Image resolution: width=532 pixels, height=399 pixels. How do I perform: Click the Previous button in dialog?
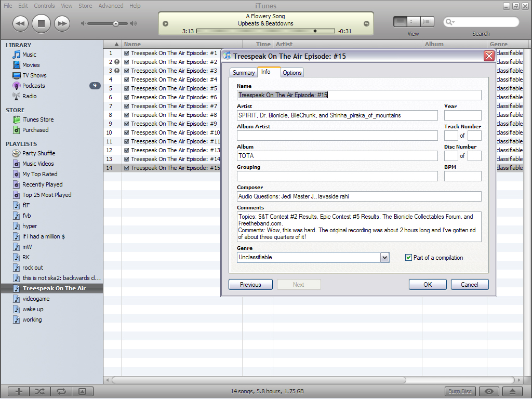pos(250,285)
